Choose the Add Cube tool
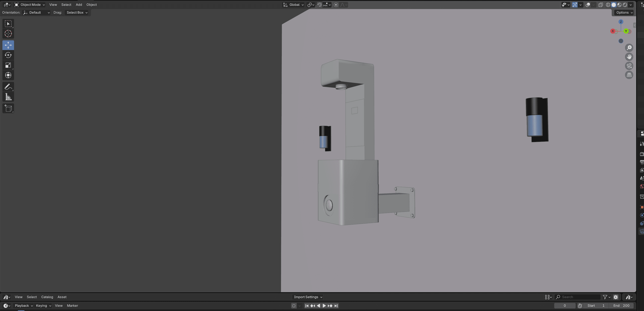 pyautogui.click(x=8, y=108)
